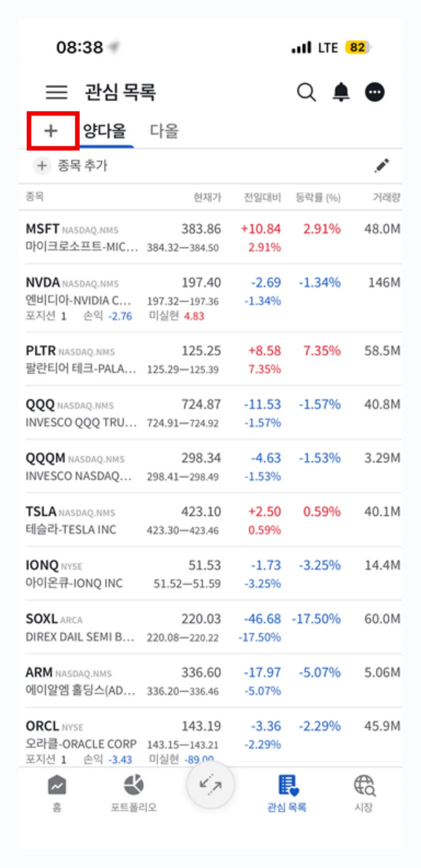Tap the search magnifier icon
Viewport: 421px width, 868px height.
point(306,92)
